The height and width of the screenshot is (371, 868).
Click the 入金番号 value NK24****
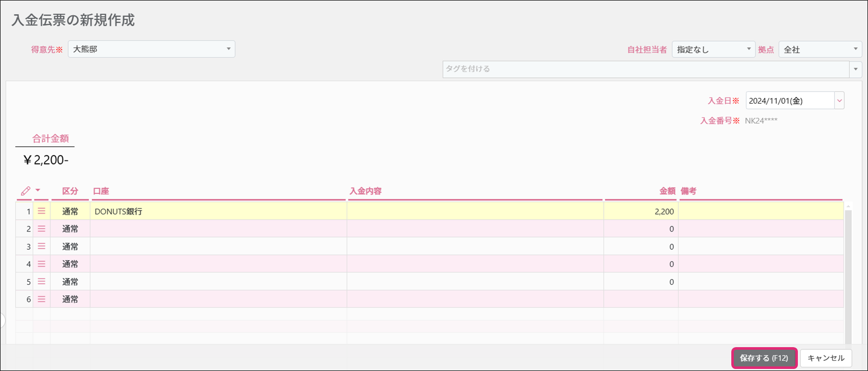tap(761, 121)
